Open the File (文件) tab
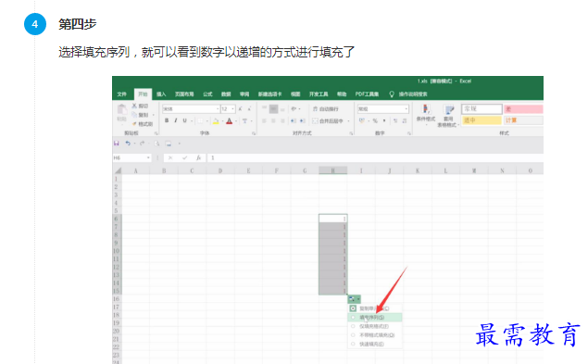Image resolution: width=588 pixels, height=364 pixels. click(122, 94)
